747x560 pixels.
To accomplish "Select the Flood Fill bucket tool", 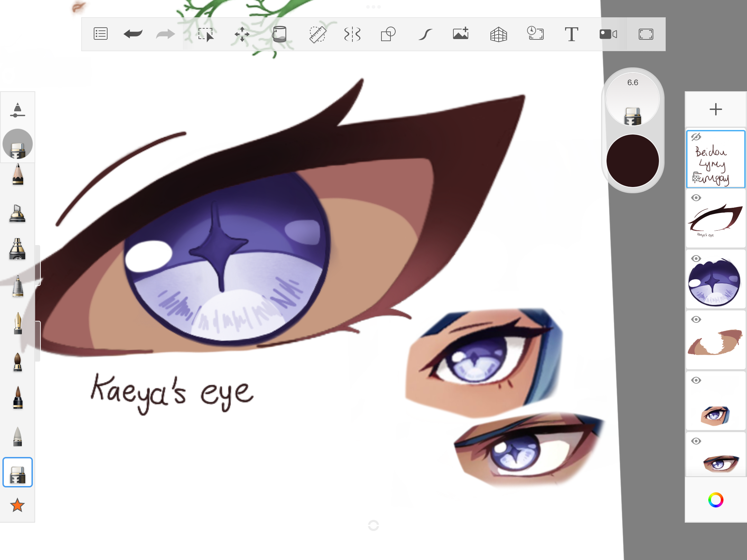I will (279, 34).
